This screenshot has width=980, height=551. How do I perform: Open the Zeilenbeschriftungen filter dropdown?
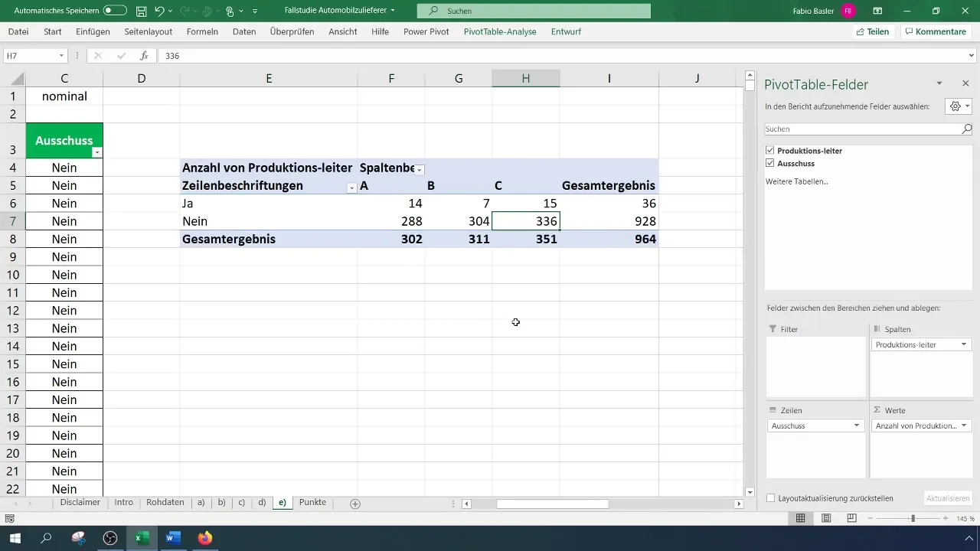pyautogui.click(x=351, y=187)
